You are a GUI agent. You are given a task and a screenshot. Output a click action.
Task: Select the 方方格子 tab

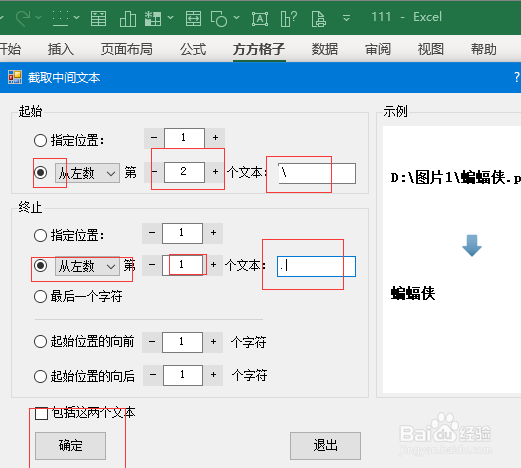pyautogui.click(x=259, y=49)
